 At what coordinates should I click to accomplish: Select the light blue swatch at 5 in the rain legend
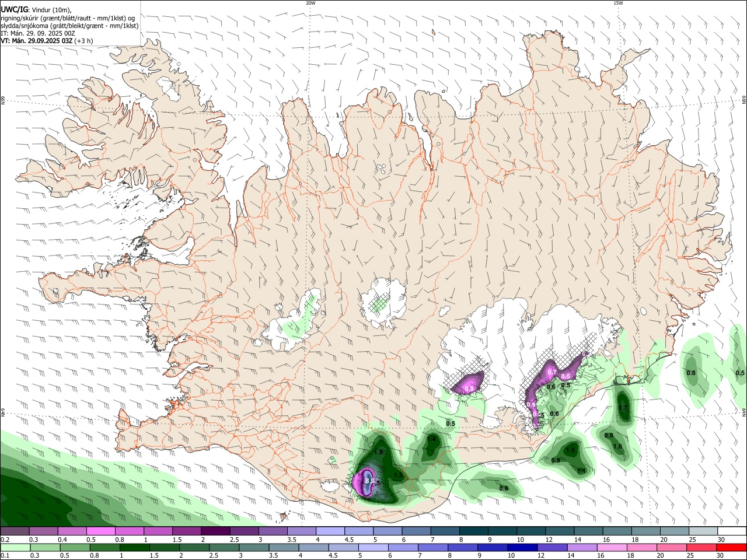click(372, 547)
